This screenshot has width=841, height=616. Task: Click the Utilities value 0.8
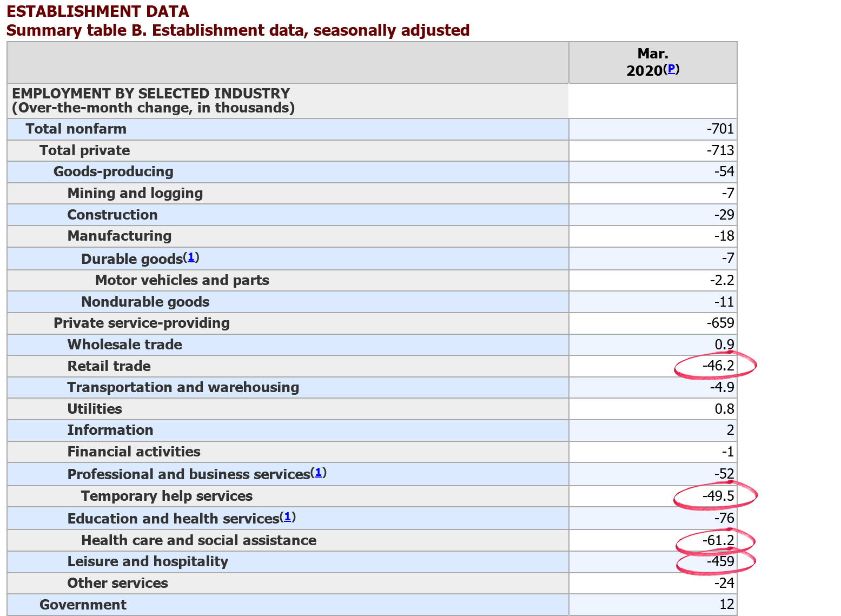click(x=725, y=409)
